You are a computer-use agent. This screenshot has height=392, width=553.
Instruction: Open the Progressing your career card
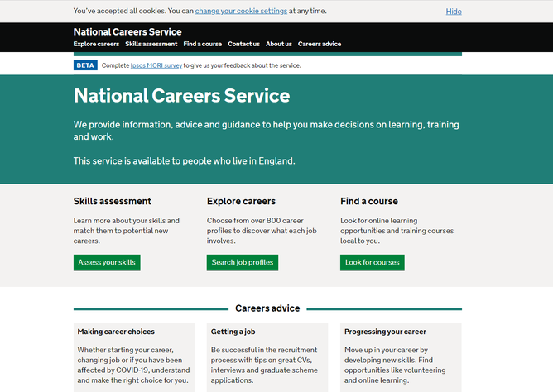pos(385,332)
